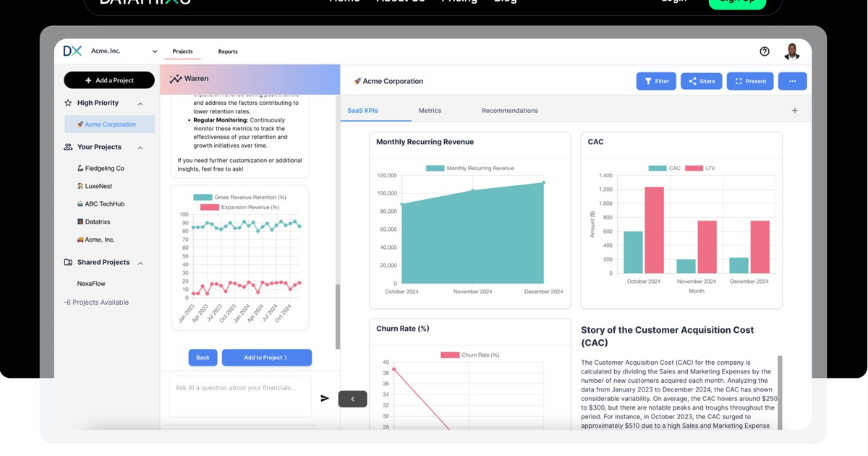Viewport: 868px width, 456px height.
Task: Toggle Monthly Recurring Revenue legend swatch
Action: [x=435, y=168]
